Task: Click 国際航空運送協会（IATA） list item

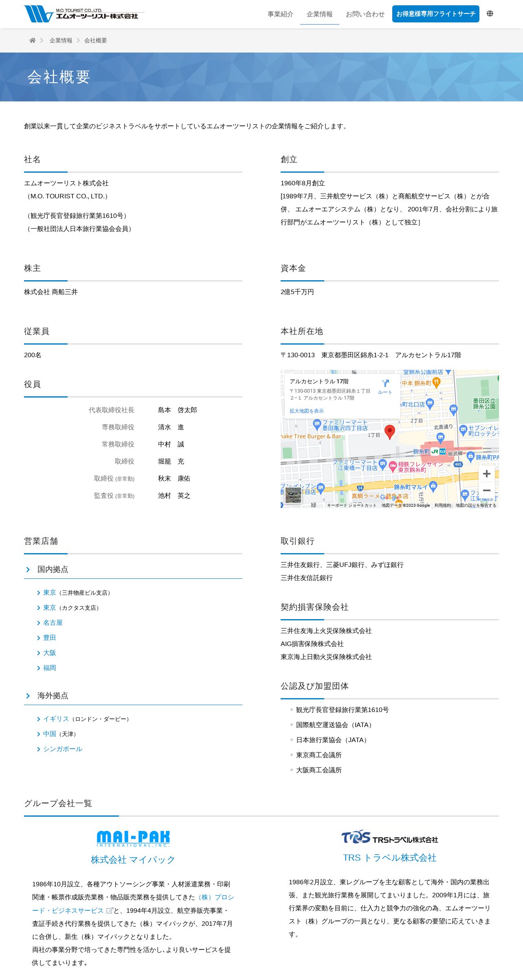Action: click(x=335, y=725)
